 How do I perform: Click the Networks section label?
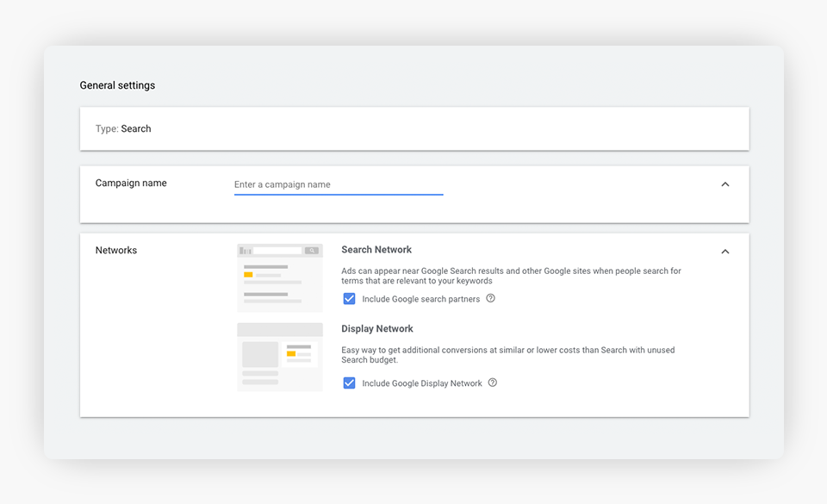tap(116, 251)
